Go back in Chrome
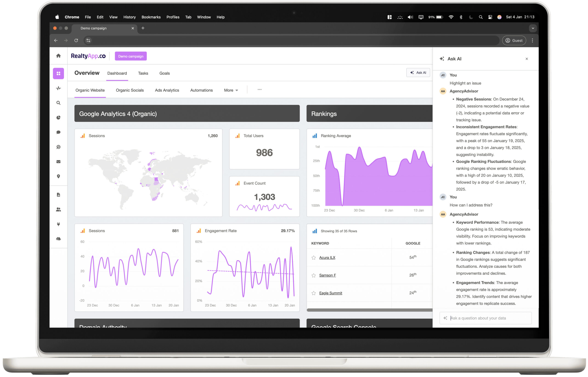This screenshot has width=588, height=377. (56, 40)
